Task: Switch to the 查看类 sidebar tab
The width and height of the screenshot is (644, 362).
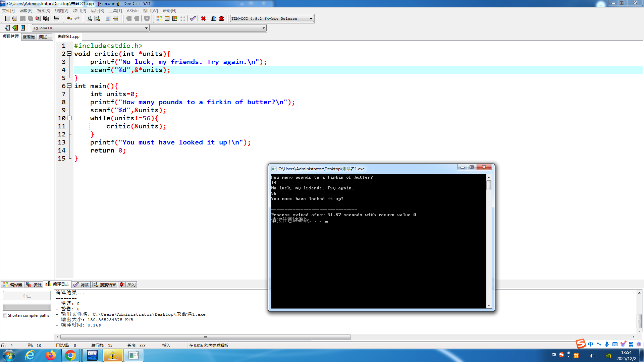Action: coord(29,37)
